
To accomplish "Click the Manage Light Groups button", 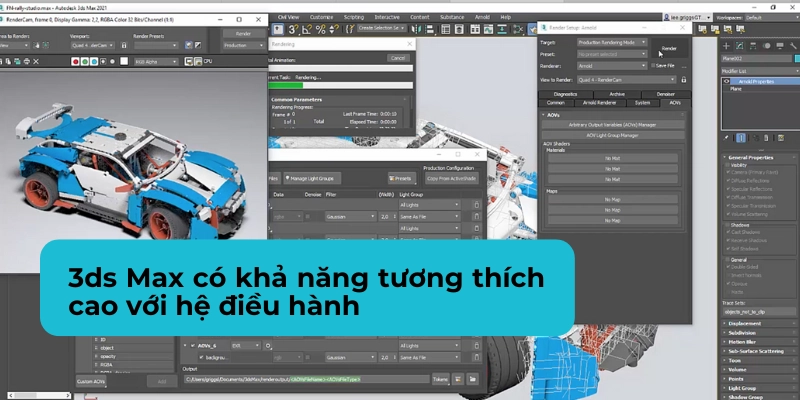I will 312,178.
